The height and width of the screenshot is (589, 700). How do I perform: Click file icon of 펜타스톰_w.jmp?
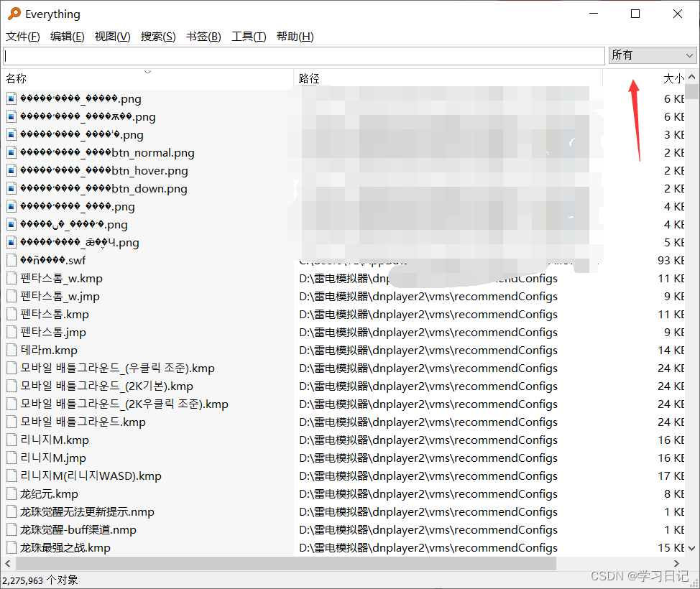click(11, 296)
